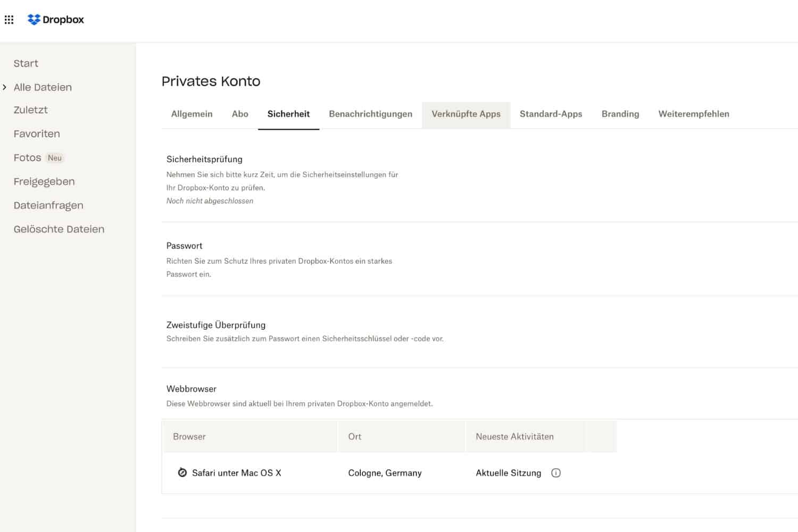Open Fotos in sidebar
798x532 pixels.
27,157
